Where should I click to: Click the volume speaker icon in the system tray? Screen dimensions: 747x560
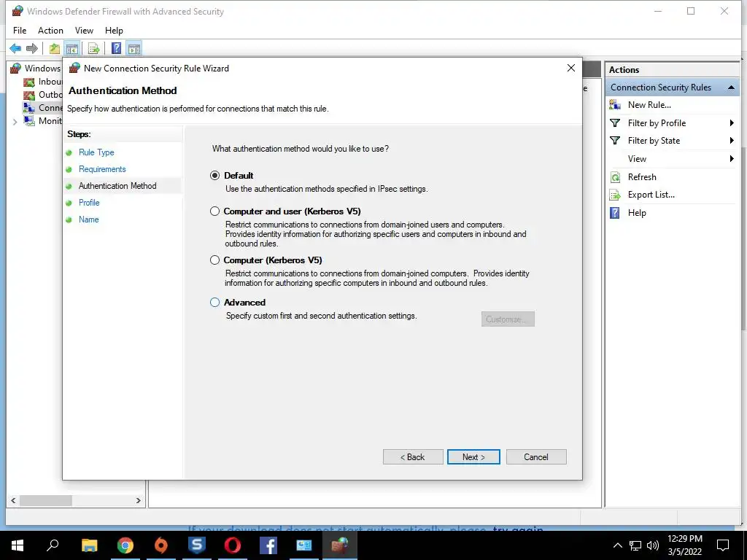653,545
